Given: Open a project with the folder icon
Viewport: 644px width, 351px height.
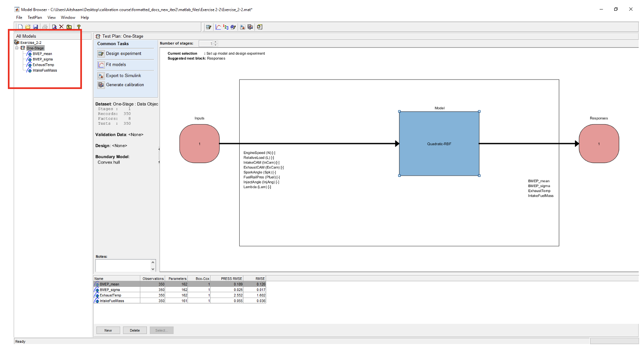Looking at the screenshot, I should click(x=28, y=27).
